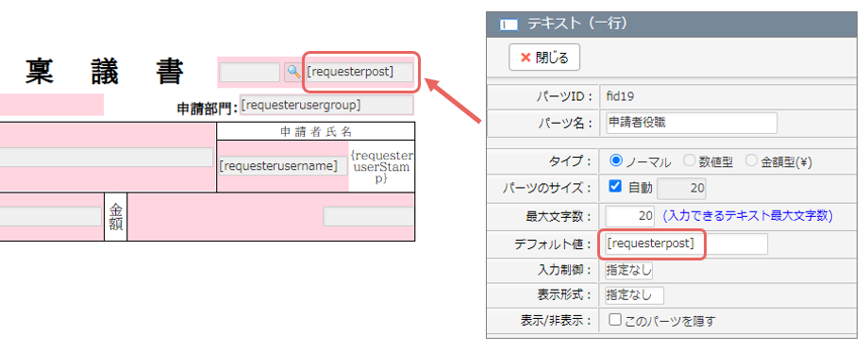Click the [requesterusername] field
The image size is (868, 352).
[283, 166]
